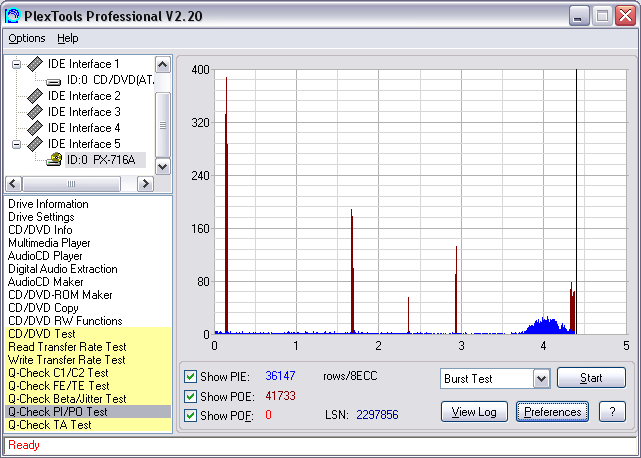The image size is (641, 458).
Task: Close the PlexTools window
Action: pos(625,16)
